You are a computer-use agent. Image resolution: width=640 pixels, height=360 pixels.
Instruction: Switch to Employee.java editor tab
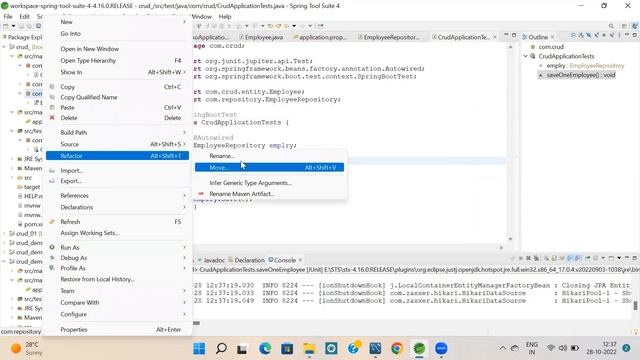261,37
